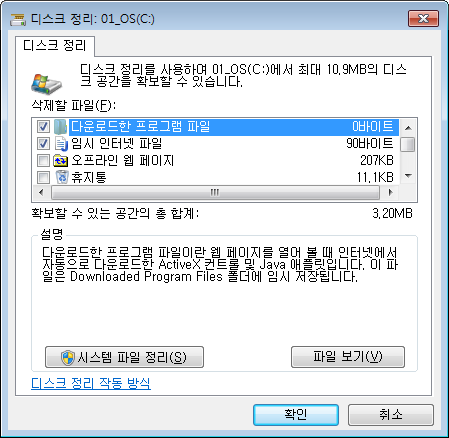Click the horizontal scroll left arrow
This screenshot has width=449, height=438.
click(41, 192)
